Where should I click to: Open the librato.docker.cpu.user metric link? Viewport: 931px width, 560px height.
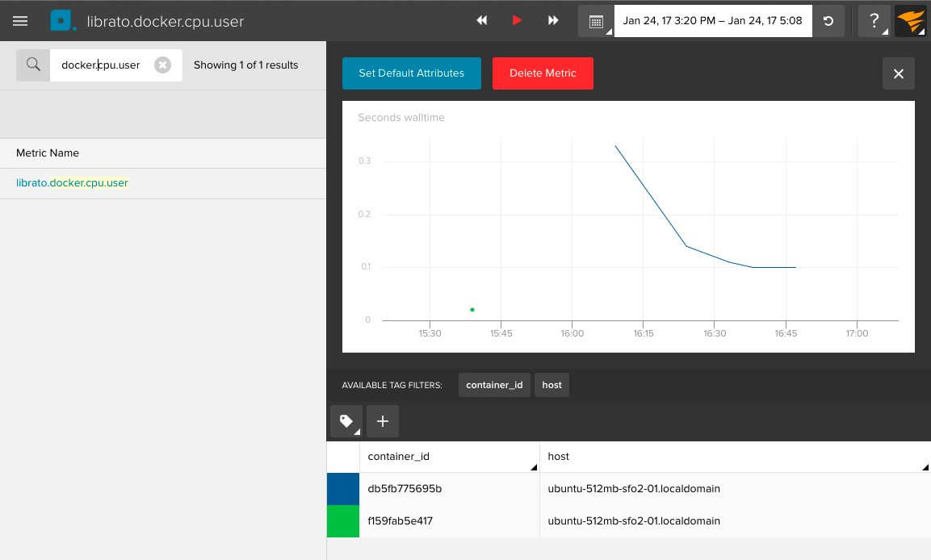tap(72, 183)
